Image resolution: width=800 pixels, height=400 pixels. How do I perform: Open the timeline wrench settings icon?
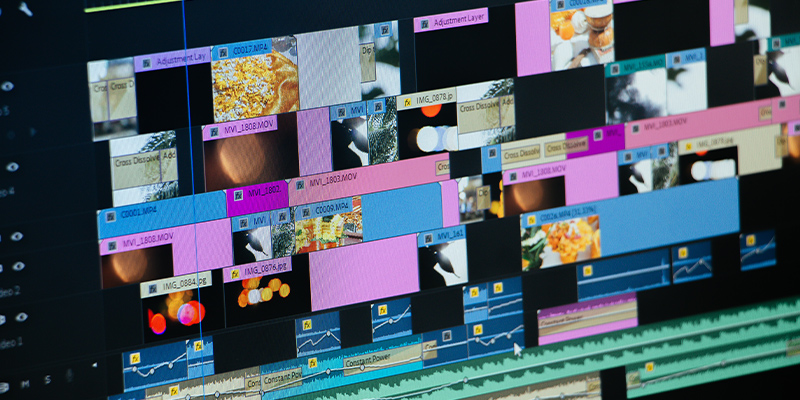pyautogui.click(x=24, y=8)
